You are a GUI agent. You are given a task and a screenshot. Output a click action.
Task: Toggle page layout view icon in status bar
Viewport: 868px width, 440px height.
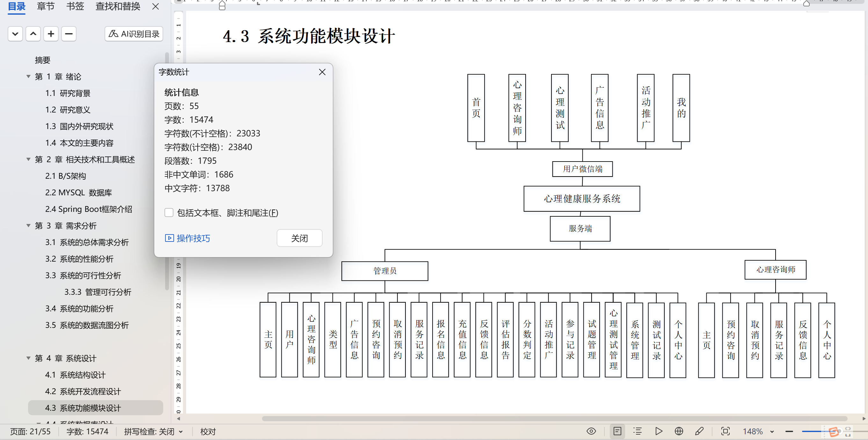tap(617, 431)
